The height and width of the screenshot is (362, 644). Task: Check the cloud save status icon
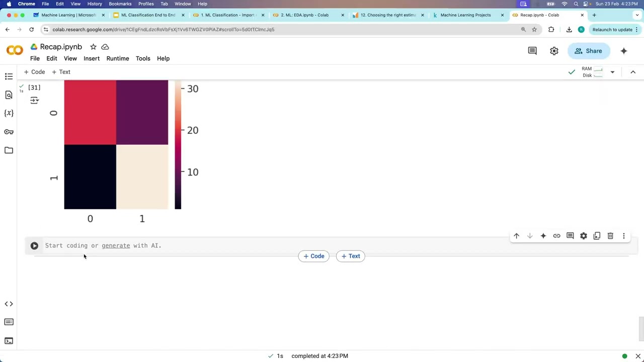click(105, 47)
